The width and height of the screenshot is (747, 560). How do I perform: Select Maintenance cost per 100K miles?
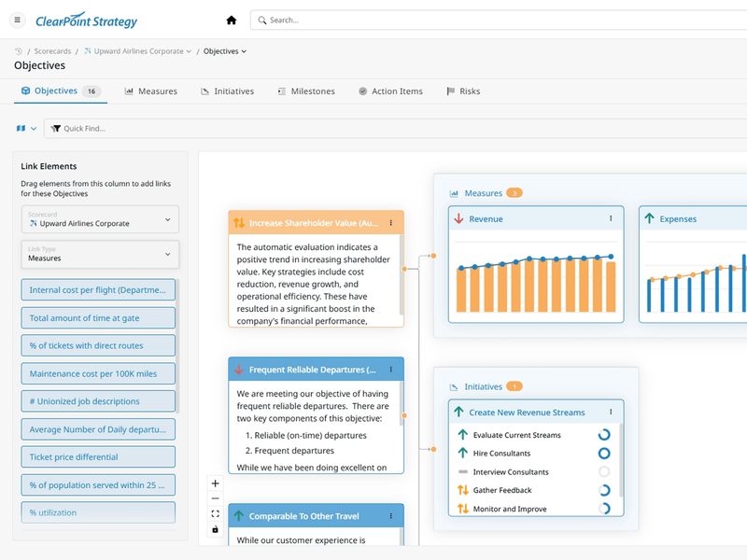point(98,374)
